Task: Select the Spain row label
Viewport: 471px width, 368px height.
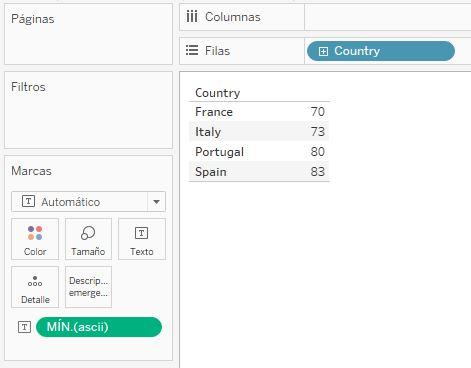Action: [211, 172]
